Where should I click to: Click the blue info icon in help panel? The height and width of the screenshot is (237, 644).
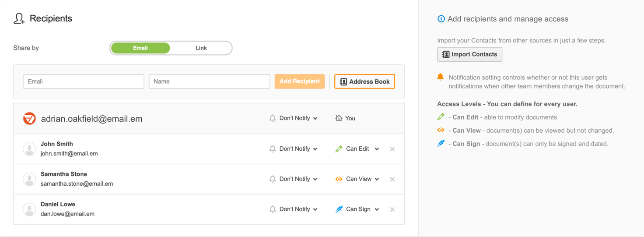click(441, 19)
